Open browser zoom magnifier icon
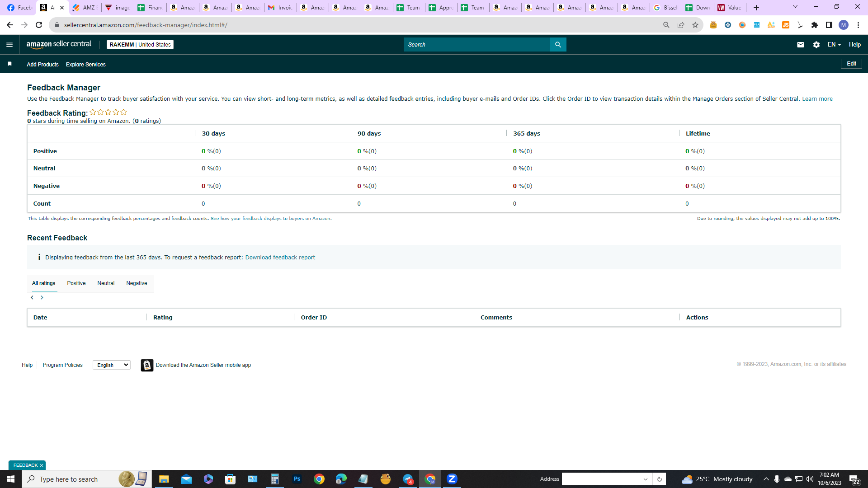Viewport: 868px width, 488px height. click(666, 25)
